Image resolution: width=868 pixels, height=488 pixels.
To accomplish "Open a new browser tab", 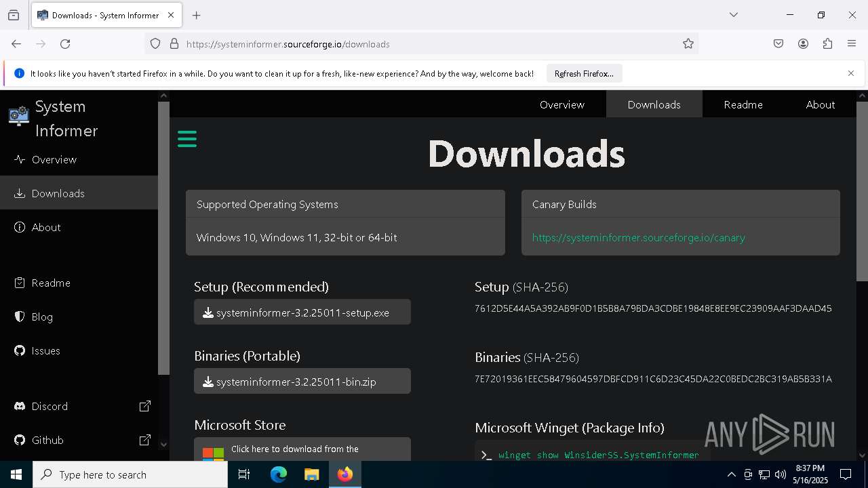I will 196,15.
